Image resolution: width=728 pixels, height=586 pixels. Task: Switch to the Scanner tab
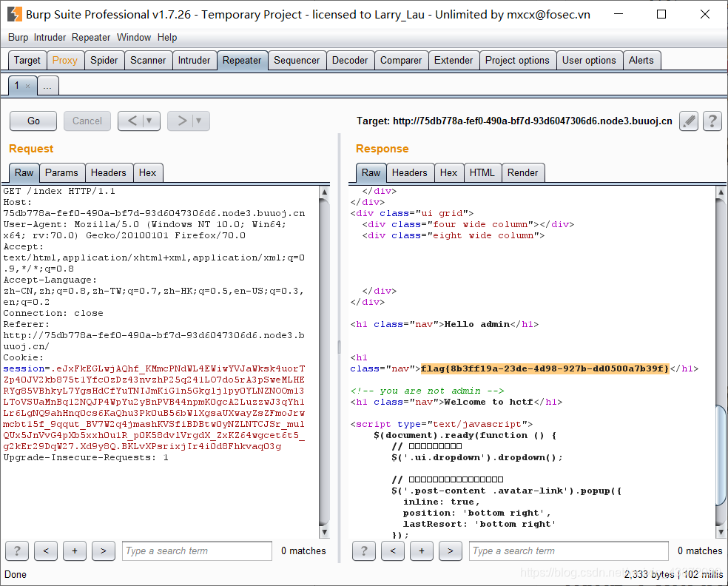[x=148, y=61]
